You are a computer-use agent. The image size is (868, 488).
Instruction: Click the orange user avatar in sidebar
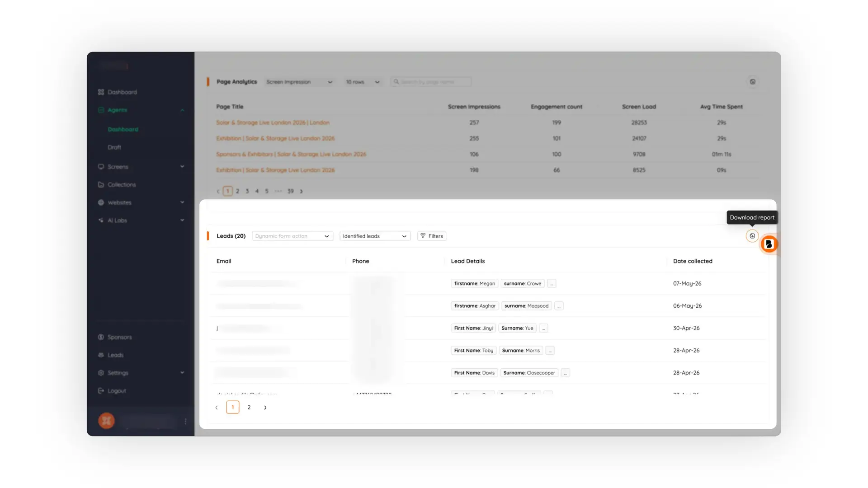pyautogui.click(x=107, y=421)
